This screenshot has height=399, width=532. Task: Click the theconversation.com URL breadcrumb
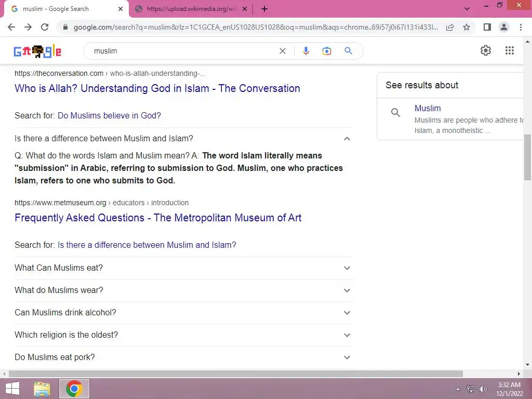click(x=110, y=73)
